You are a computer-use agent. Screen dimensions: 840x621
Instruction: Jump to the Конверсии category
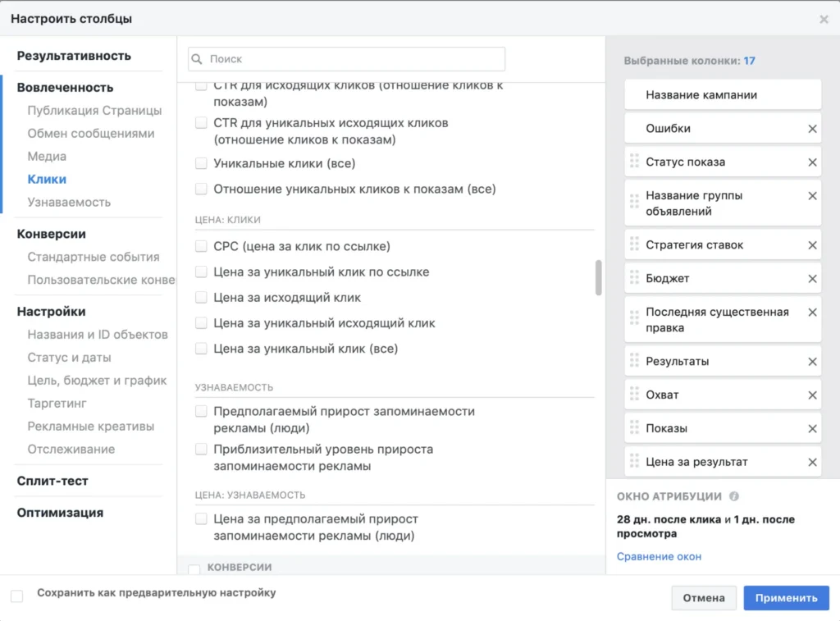(x=52, y=234)
